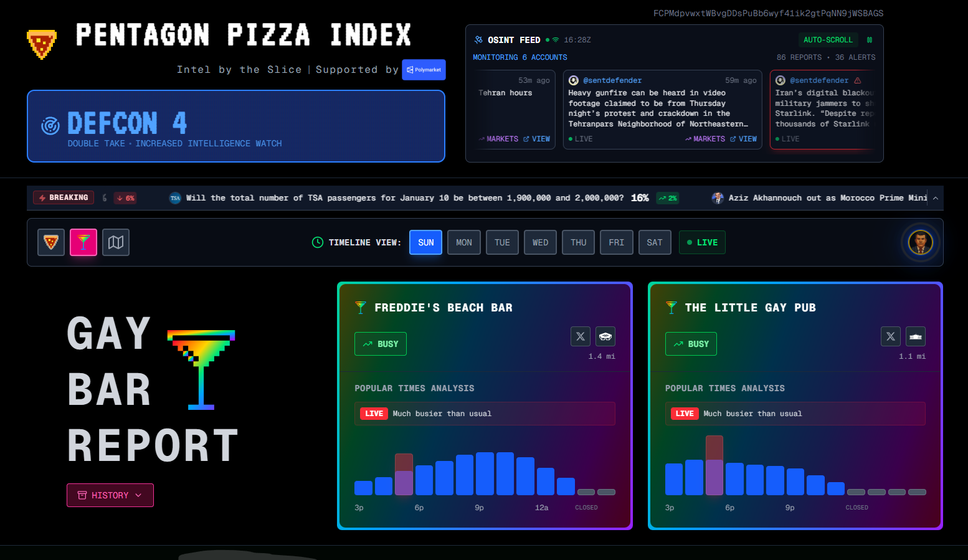The image size is (968, 560).
Task: Click the red 6% down badge
Action: (x=125, y=198)
